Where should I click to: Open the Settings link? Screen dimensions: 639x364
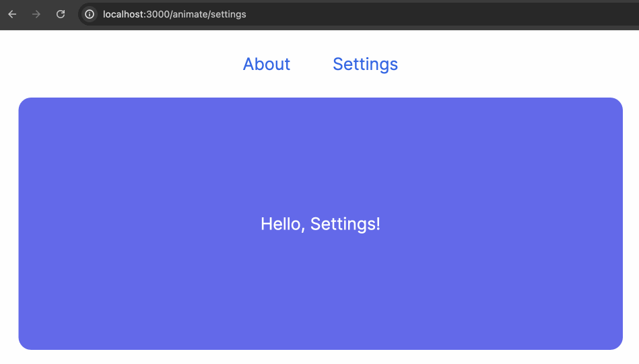pos(365,65)
